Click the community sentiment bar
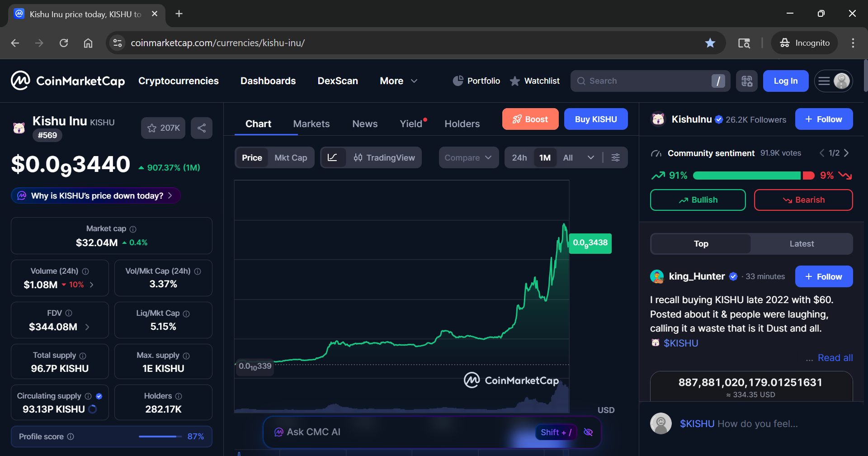The image size is (868, 456). (x=754, y=176)
